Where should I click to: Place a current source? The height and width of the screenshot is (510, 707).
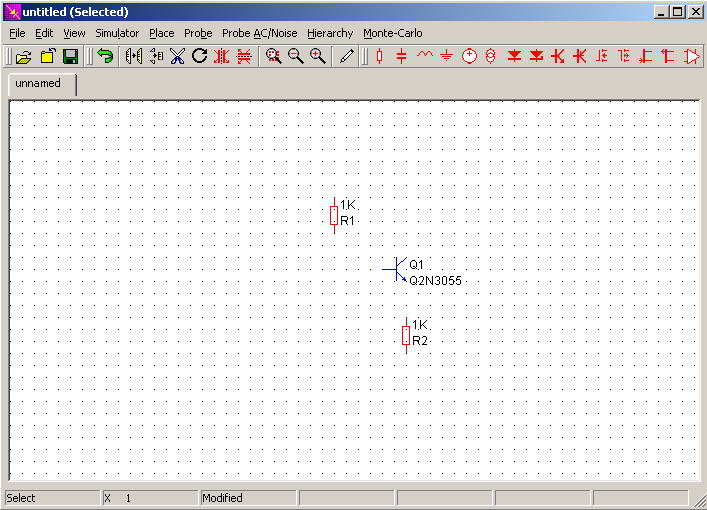(x=491, y=56)
